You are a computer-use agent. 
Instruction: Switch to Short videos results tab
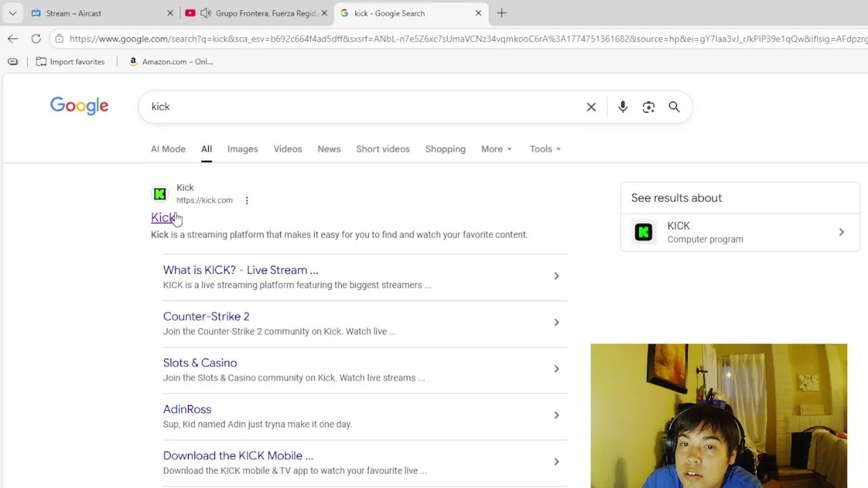[383, 149]
